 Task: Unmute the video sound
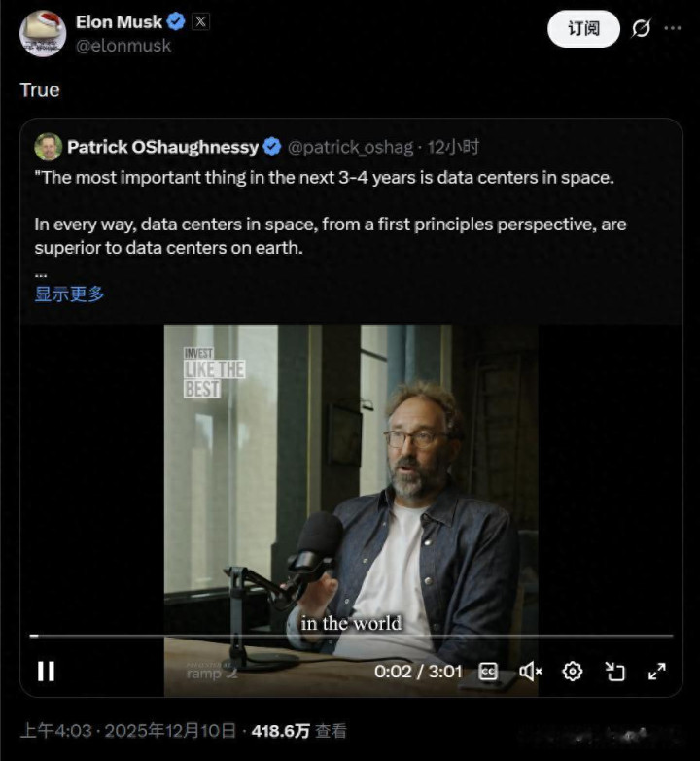tap(530, 672)
